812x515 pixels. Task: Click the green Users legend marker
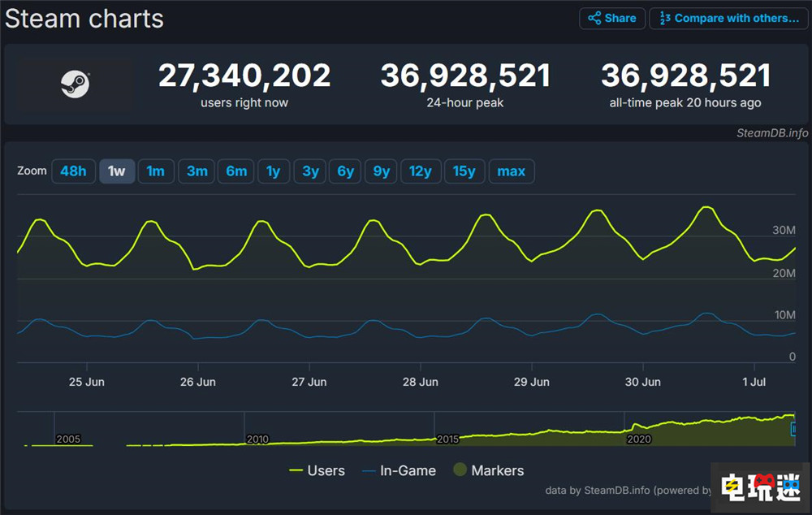(x=298, y=470)
